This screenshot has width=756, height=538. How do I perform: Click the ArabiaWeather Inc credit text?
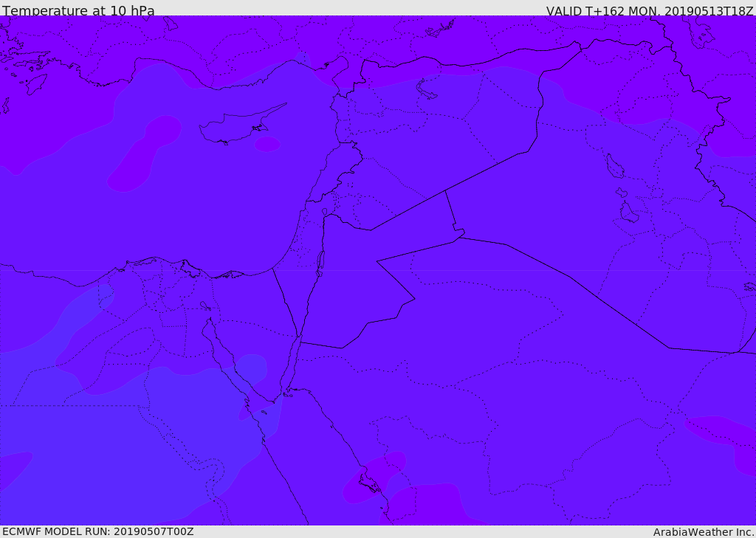[x=704, y=532]
